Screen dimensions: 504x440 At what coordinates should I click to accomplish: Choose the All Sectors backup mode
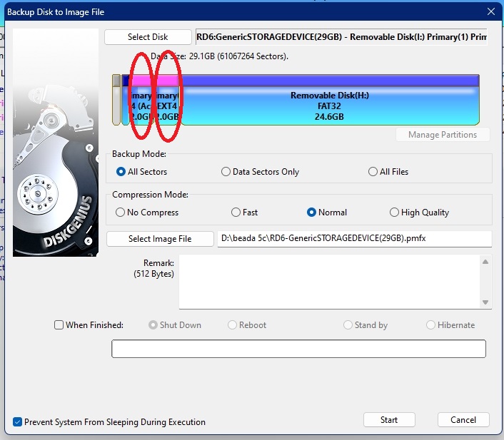(121, 172)
